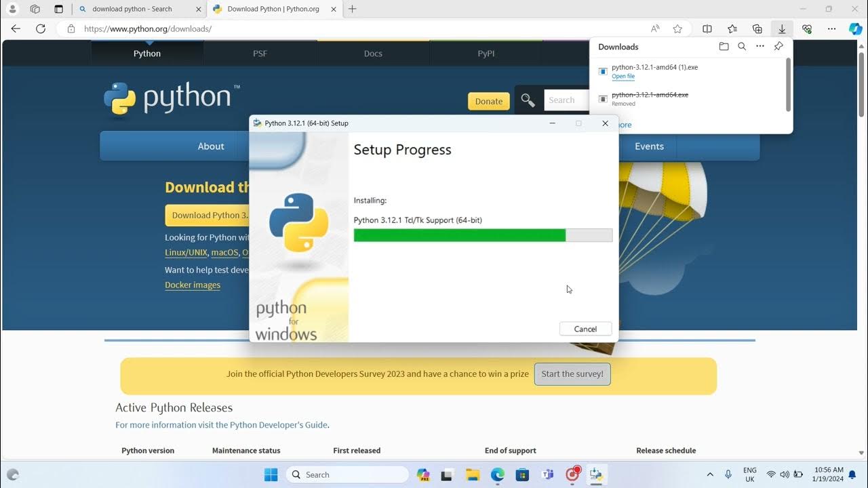Click the browser address bar URL
The width and height of the screenshot is (868, 488).
tap(148, 29)
